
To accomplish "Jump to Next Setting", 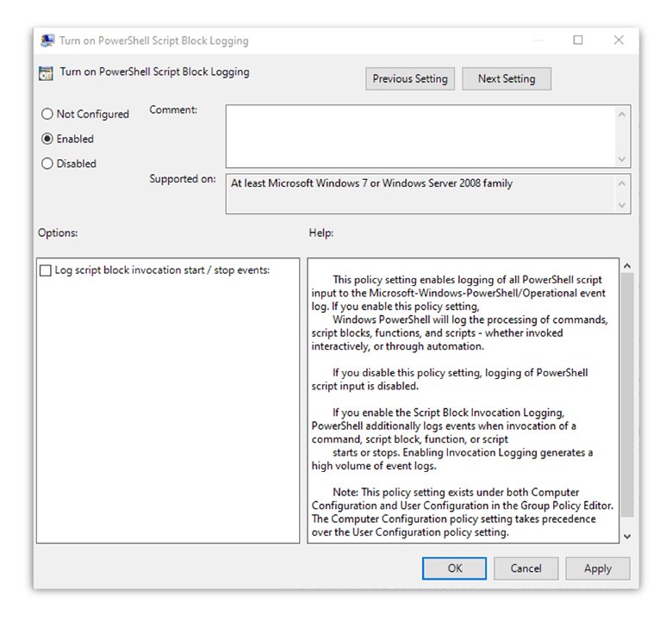I will click(507, 78).
